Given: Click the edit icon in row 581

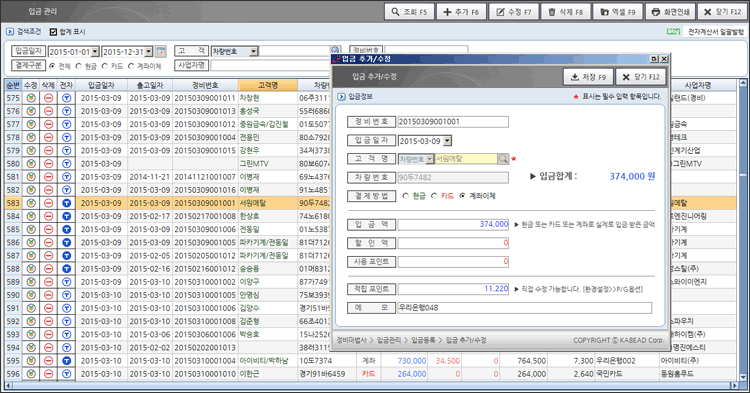Looking at the screenshot, I should click(x=31, y=177).
